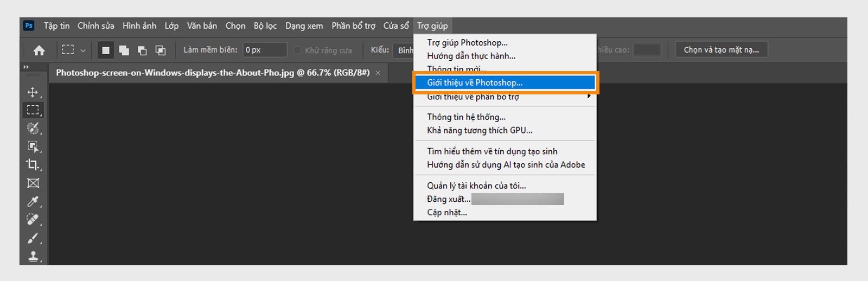Open the Lớp menu
The width and height of the screenshot is (868, 281).
[171, 25]
